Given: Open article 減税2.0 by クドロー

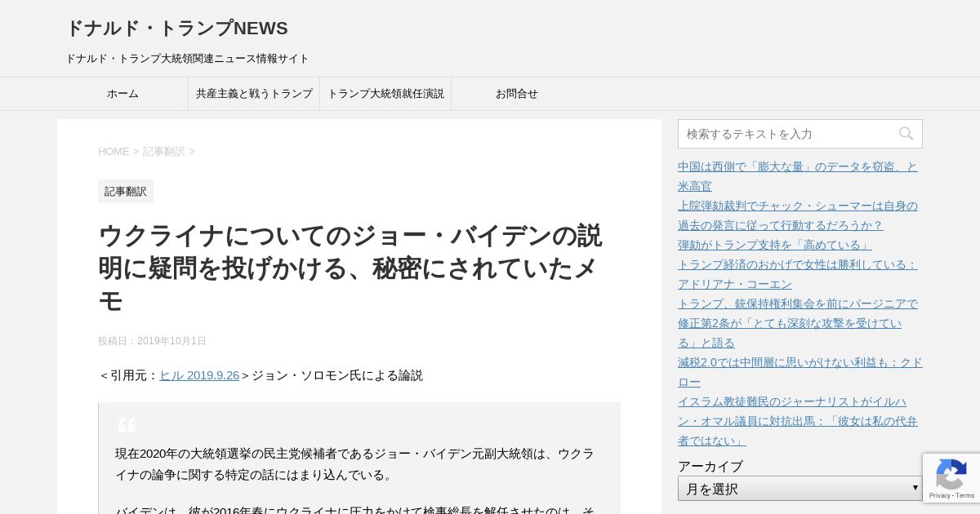Looking at the screenshot, I should (800, 372).
